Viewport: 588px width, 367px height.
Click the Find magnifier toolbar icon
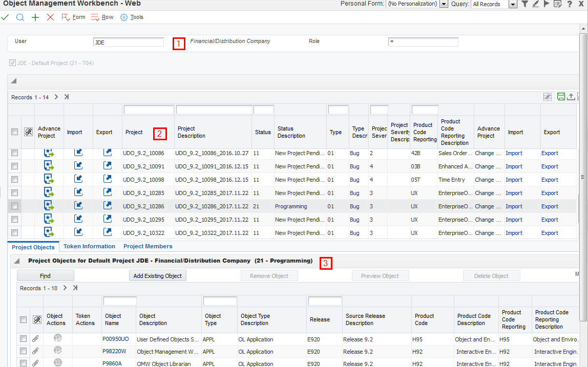[20, 17]
